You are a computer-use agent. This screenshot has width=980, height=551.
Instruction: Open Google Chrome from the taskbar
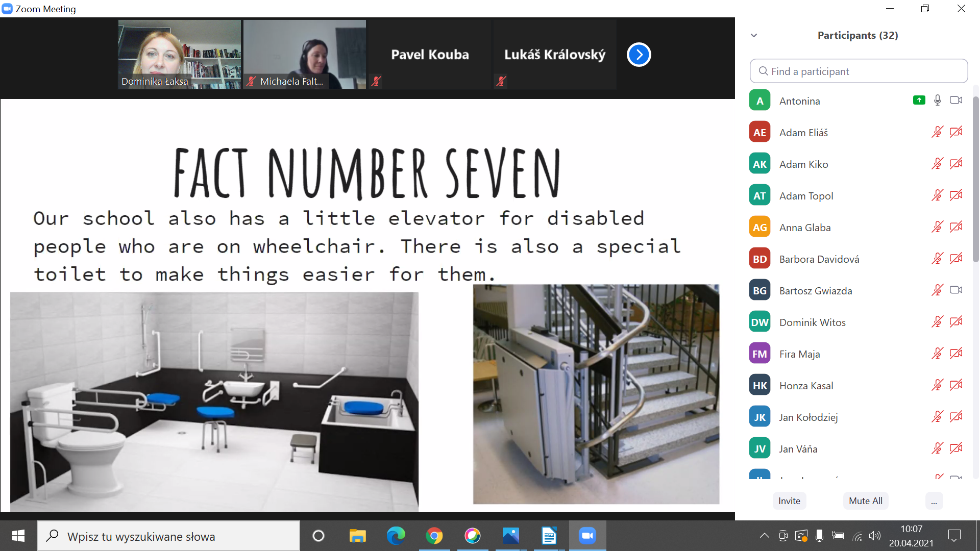click(434, 536)
